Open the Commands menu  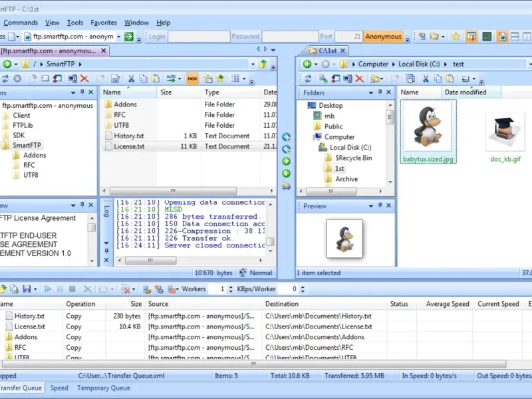(x=21, y=23)
